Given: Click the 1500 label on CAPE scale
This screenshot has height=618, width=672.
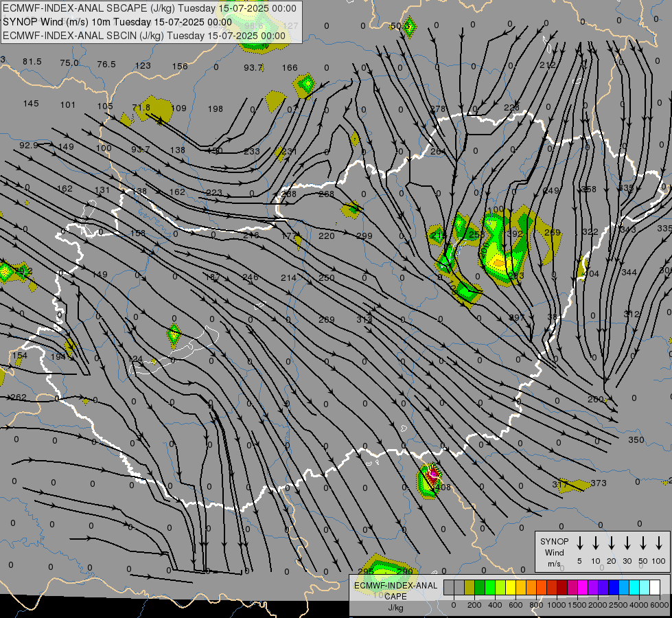Looking at the screenshot, I should click(x=577, y=605).
